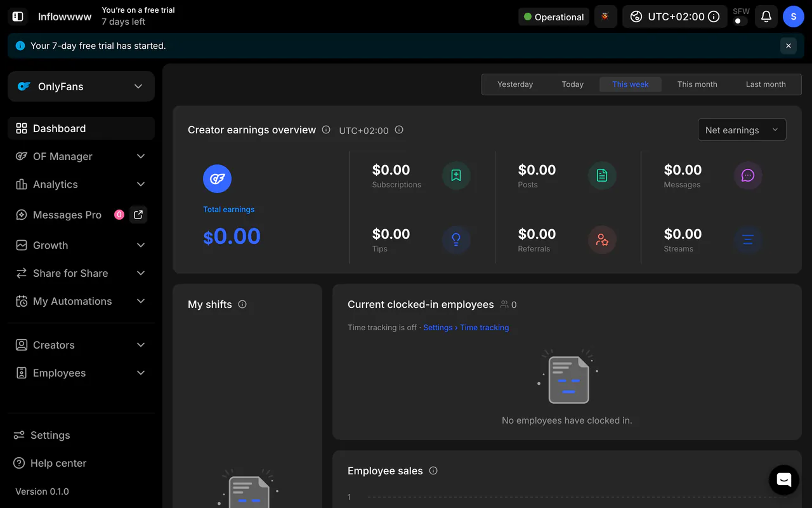Expand the Analytics menu
Viewport: 812px width, 508px height.
coord(81,184)
